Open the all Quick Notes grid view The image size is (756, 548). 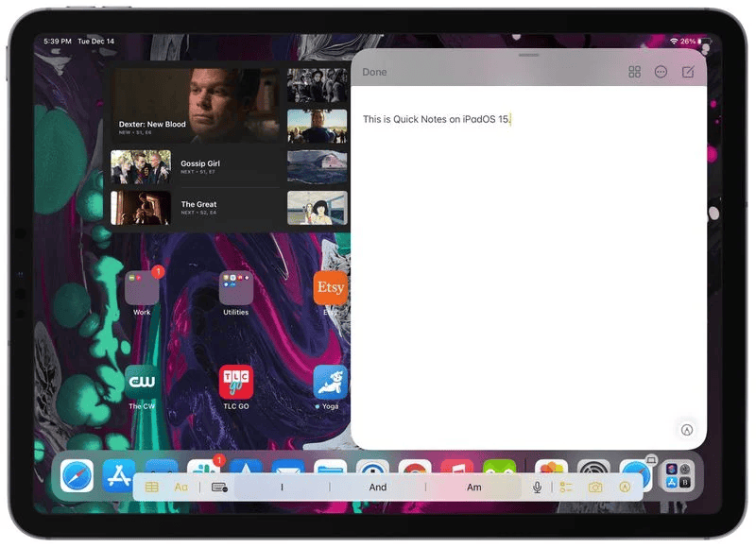635,72
